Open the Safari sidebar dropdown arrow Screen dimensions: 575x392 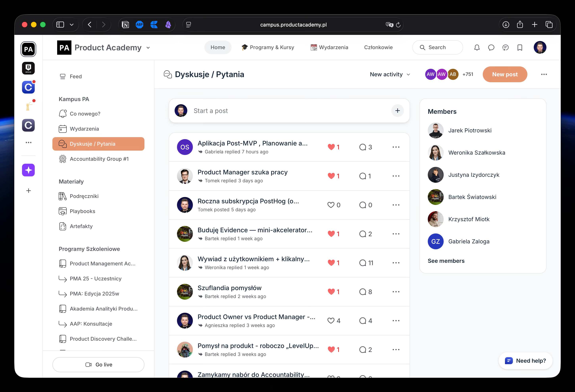click(x=72, y=25)
